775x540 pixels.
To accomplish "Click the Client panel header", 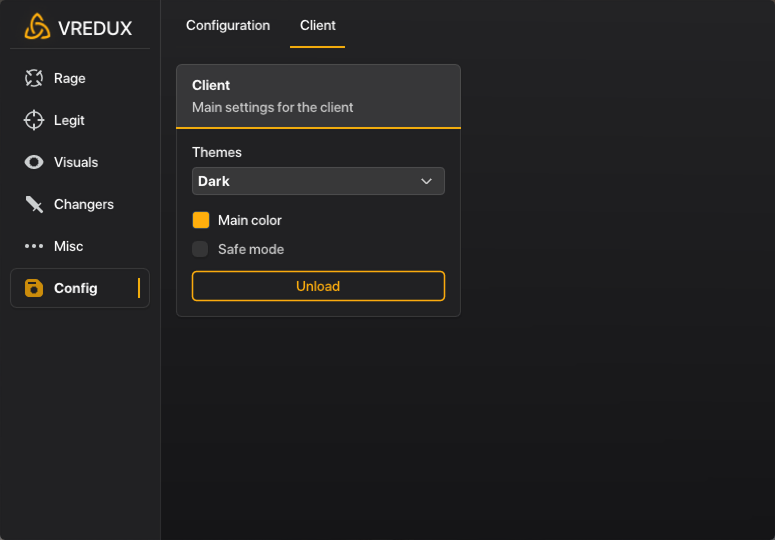I will (318, 96).
